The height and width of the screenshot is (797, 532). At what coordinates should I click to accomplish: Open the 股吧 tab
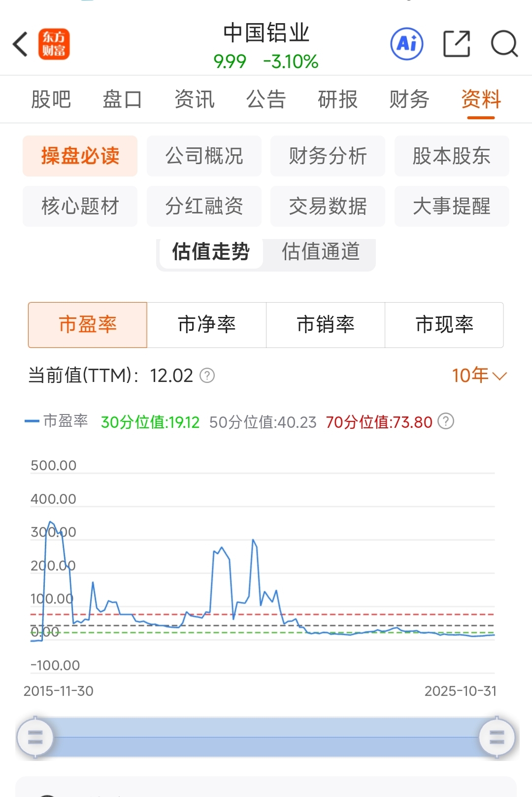51,99
